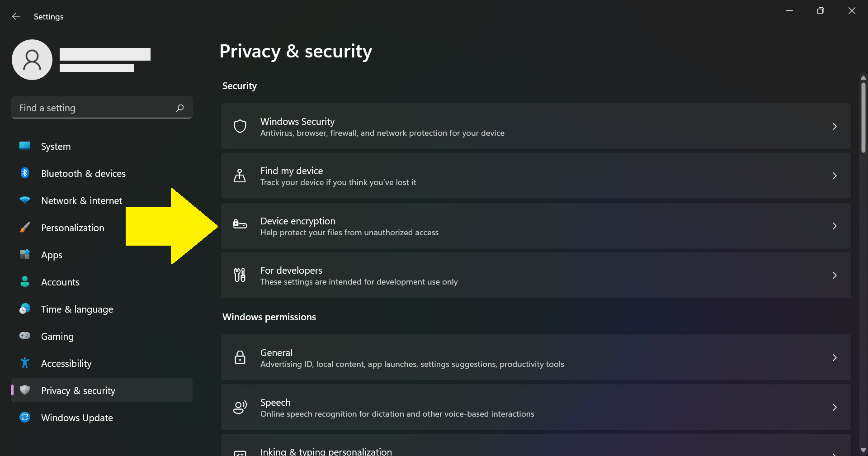Click the Network & internet Wi-Fi icon

coord(24,200)
